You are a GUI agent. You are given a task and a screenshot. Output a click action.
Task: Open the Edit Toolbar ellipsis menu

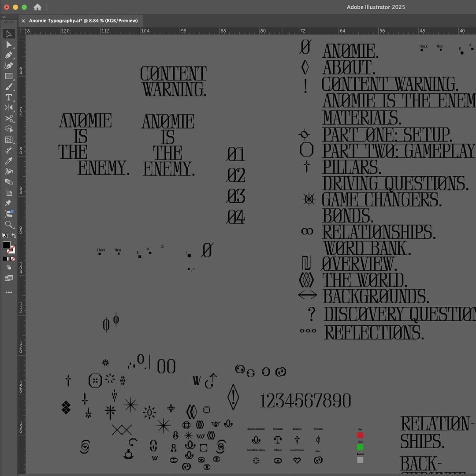coord(8,292)
